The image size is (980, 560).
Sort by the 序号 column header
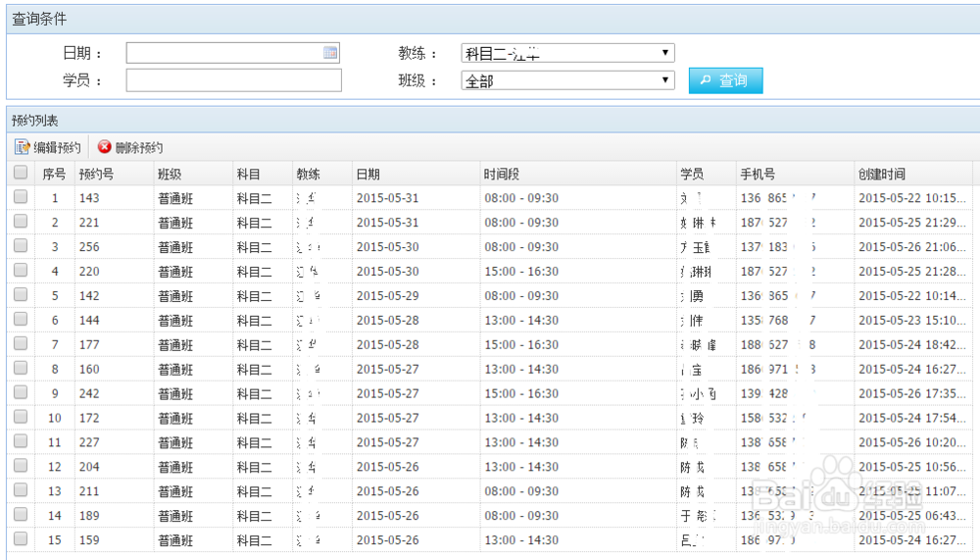click(x=54, y=174)
